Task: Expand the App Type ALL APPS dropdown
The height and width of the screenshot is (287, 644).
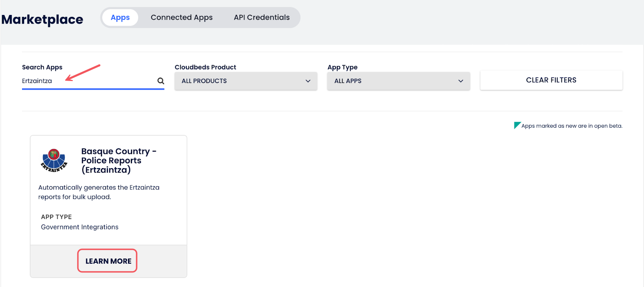Action: coord(398,81)
